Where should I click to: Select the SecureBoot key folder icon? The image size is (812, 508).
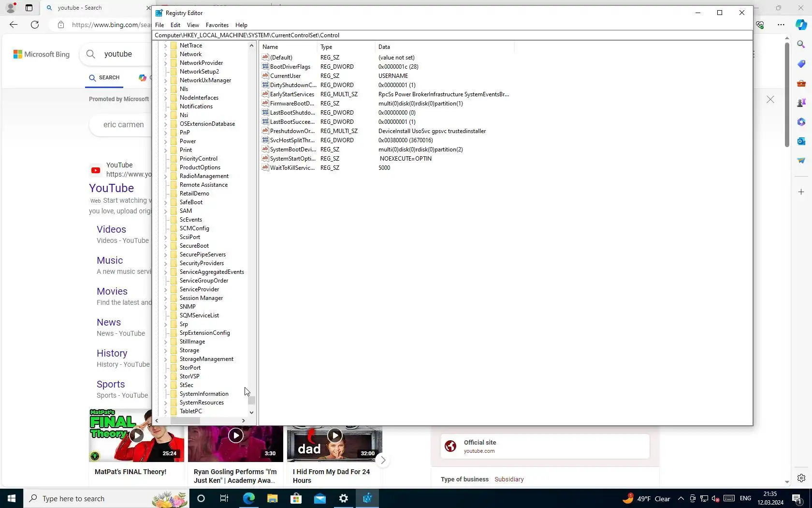tap(174, 246)
